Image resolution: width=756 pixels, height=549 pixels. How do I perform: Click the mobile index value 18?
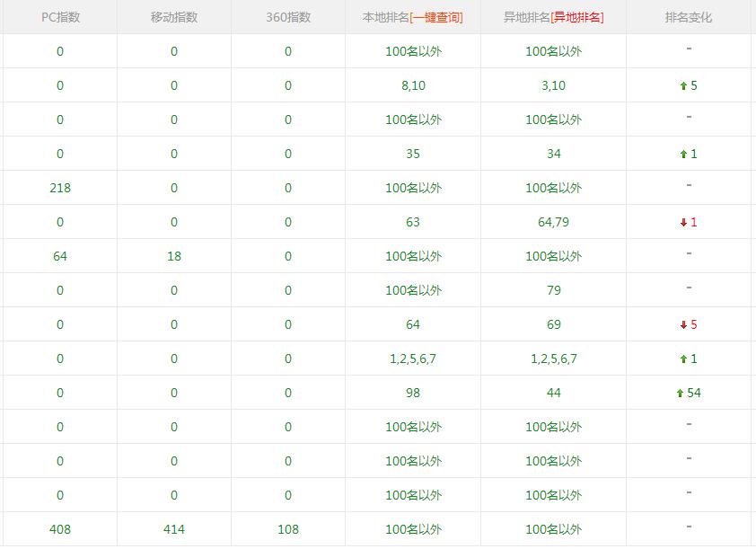174,256
